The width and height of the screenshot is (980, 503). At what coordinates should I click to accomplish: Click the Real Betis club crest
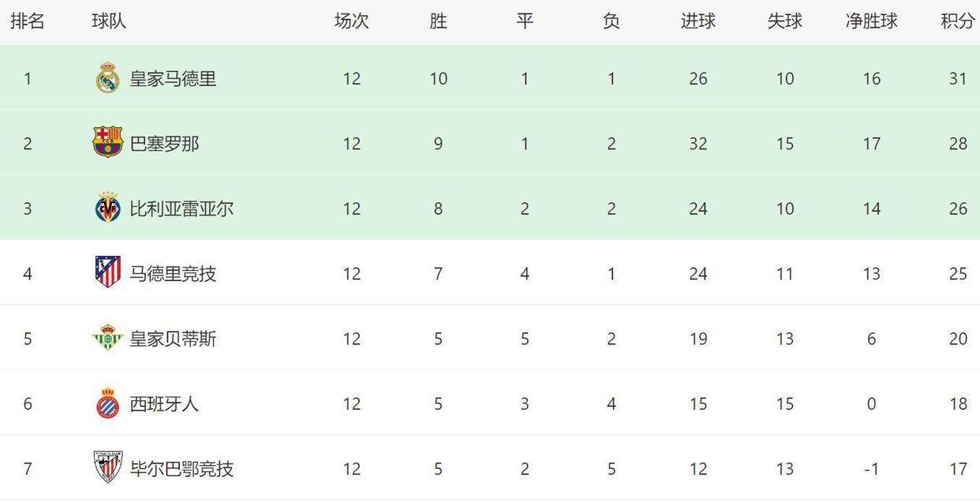107,338
